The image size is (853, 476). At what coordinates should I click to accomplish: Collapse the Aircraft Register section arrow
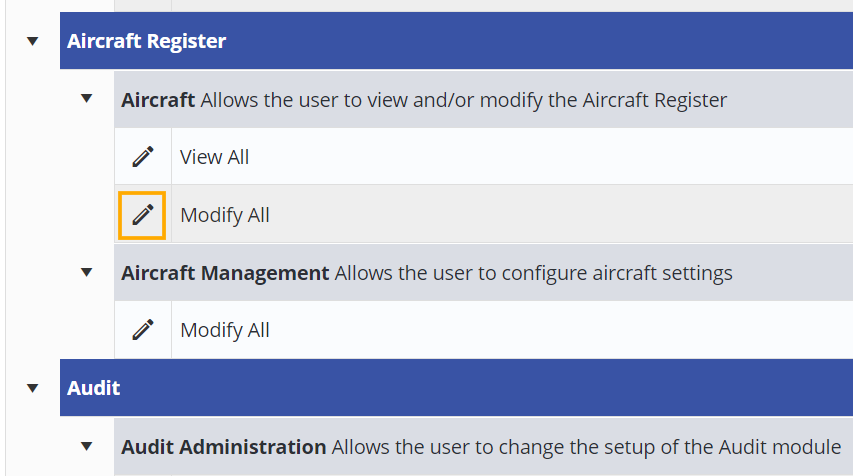click(x=33, y=41)
